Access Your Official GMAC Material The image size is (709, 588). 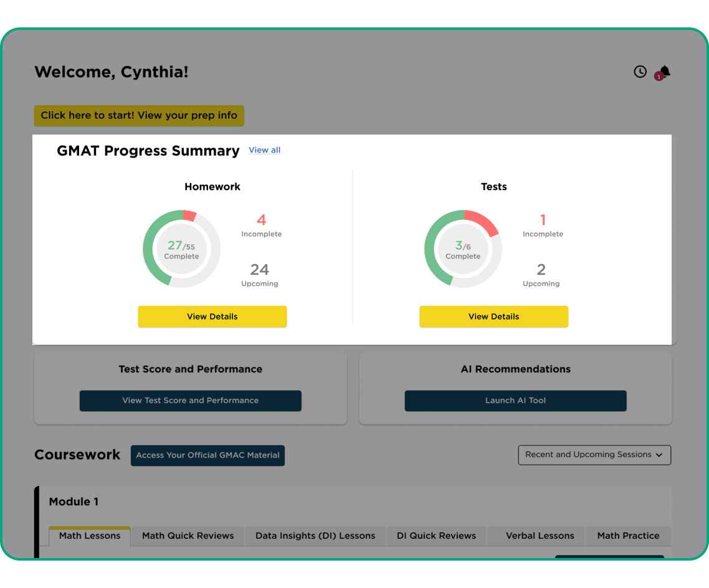(x=207, y=455)
